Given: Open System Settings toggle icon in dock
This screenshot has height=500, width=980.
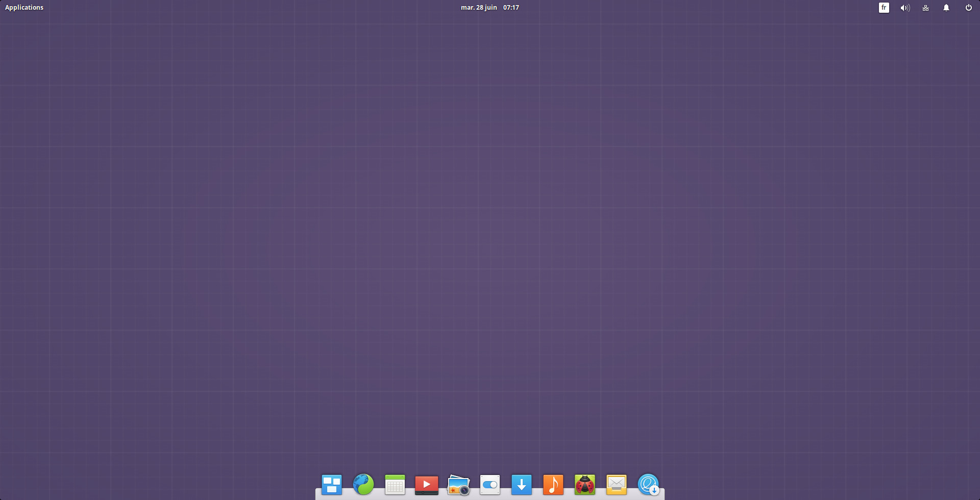Looking at the screenshot, I should click(x=490, y=485).
